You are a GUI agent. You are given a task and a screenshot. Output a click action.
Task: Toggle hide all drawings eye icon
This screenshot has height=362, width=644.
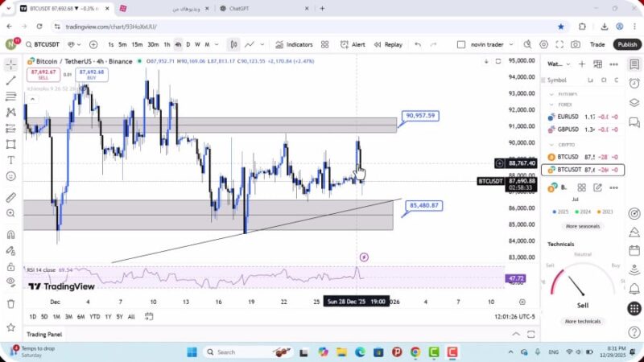(x=10, y=282)
